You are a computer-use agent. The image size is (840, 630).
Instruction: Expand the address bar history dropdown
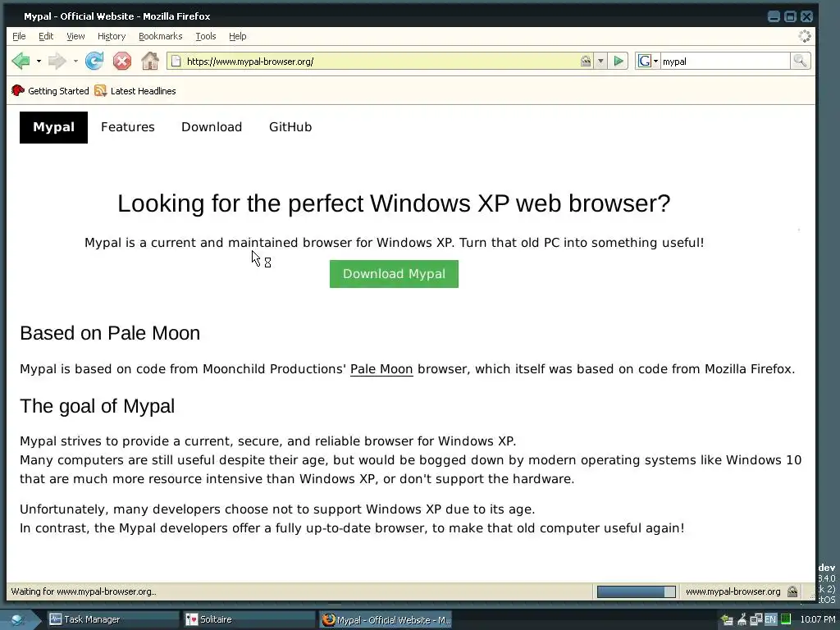tap(600, 61)
